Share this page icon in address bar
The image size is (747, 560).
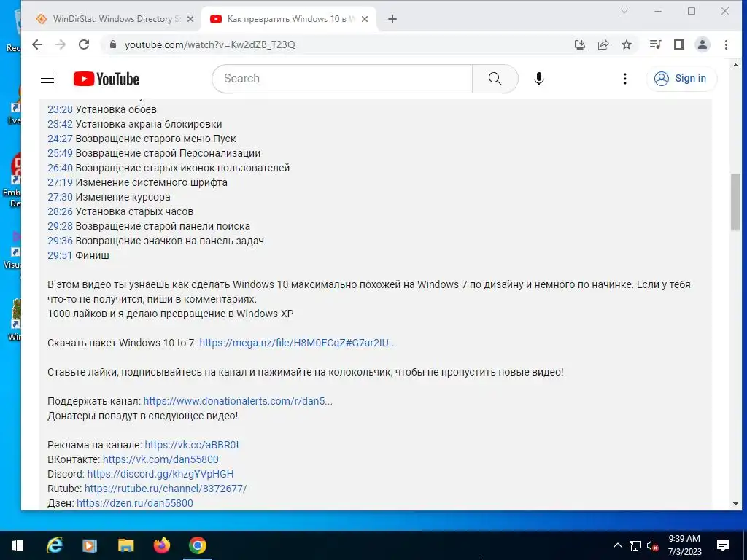pos(603,44)
